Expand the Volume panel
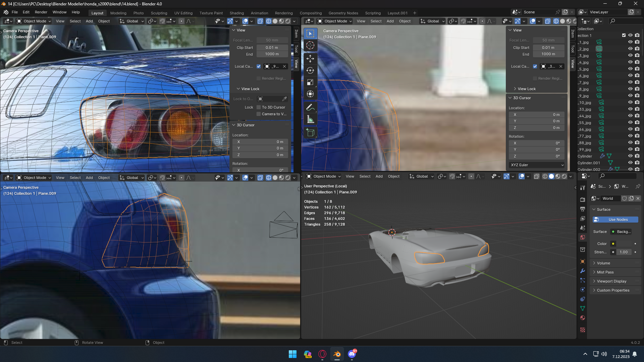Screen dimensions: 644x362 point(603,263)
